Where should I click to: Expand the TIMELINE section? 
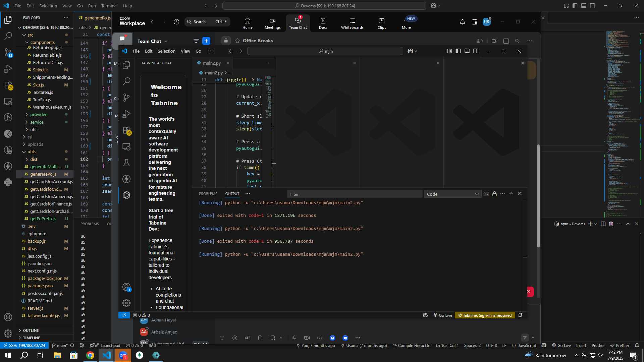point(32,338)
